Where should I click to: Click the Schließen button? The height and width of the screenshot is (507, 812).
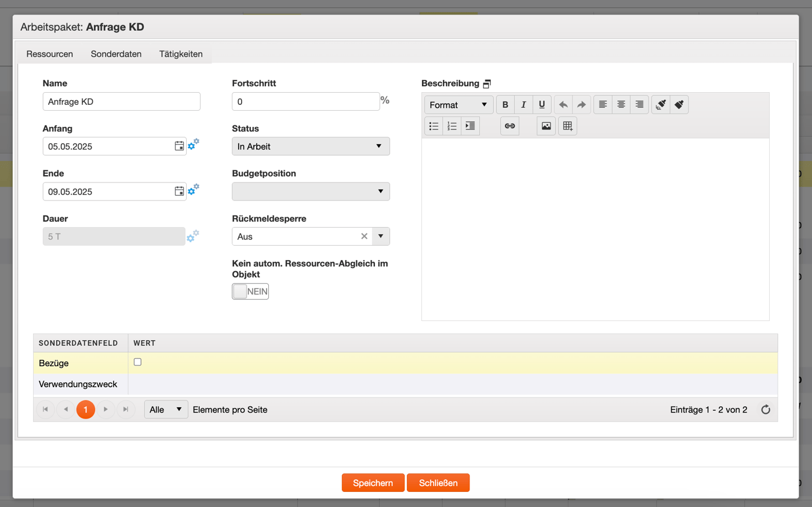click(438, 483)
